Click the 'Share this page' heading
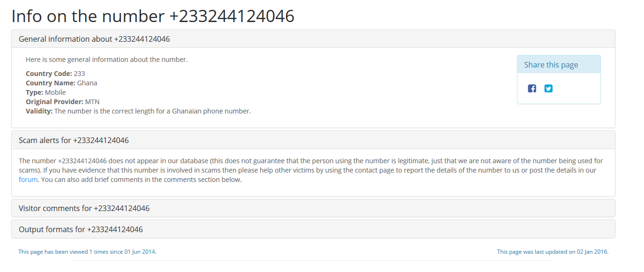The width and height of the screenshot is (644, 272). pos(551,65)
